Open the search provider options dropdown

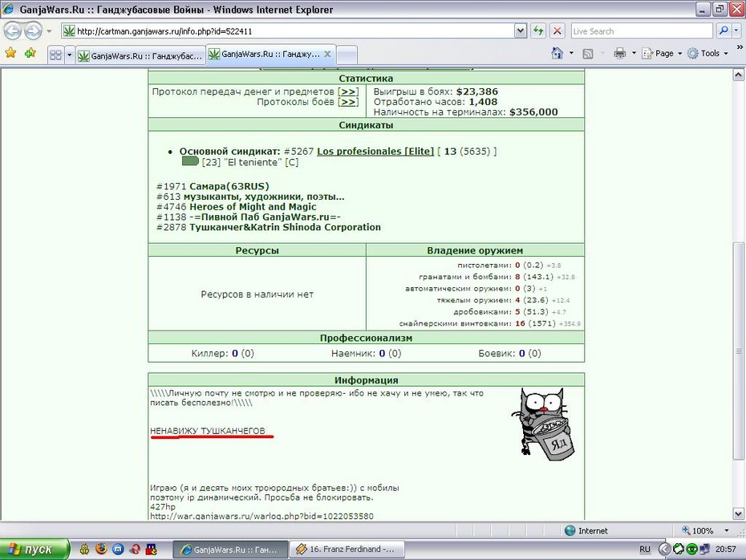(x=736, y=31)
